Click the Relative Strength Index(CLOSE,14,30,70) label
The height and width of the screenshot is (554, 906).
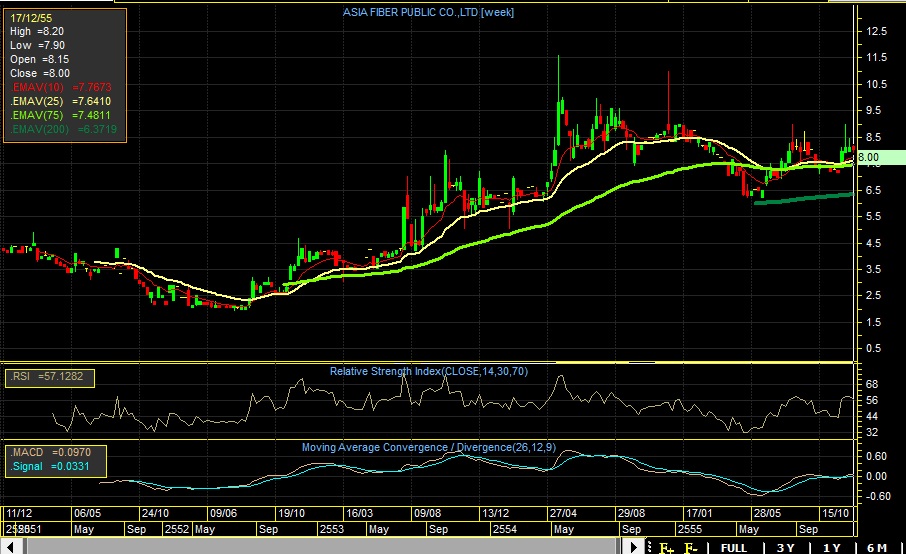click(x=429, y=371)
